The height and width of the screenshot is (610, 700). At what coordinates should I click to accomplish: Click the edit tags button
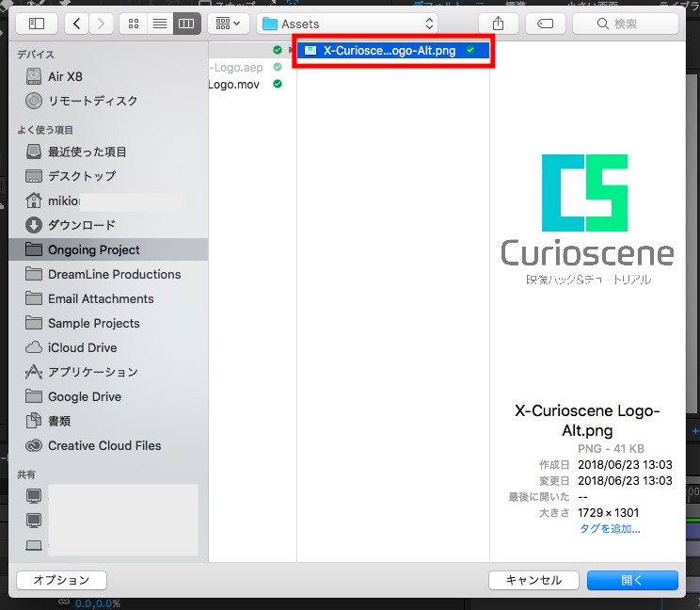point(545,24)
